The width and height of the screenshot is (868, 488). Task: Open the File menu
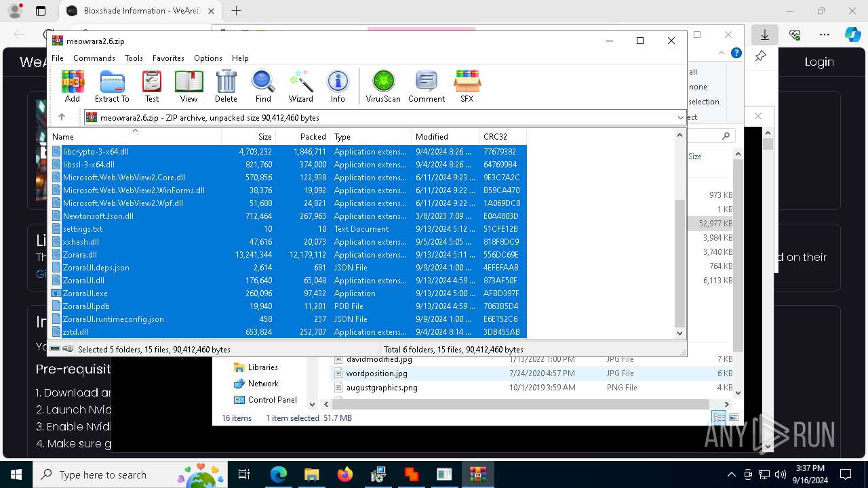click(x=58, y=58)
